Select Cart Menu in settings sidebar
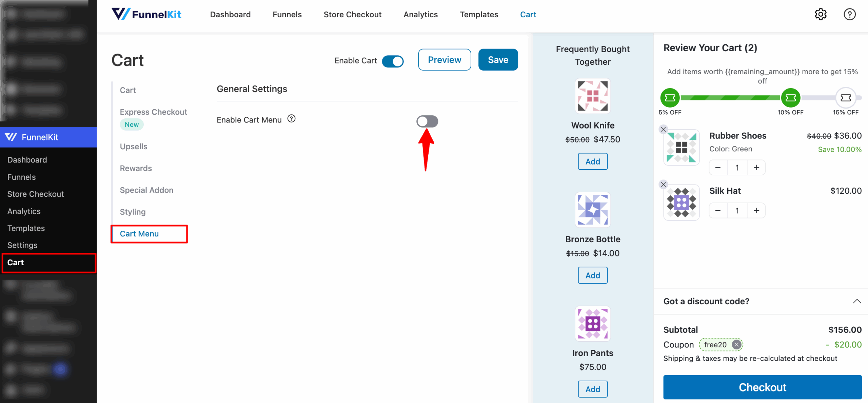 click(x=139, y=233)
